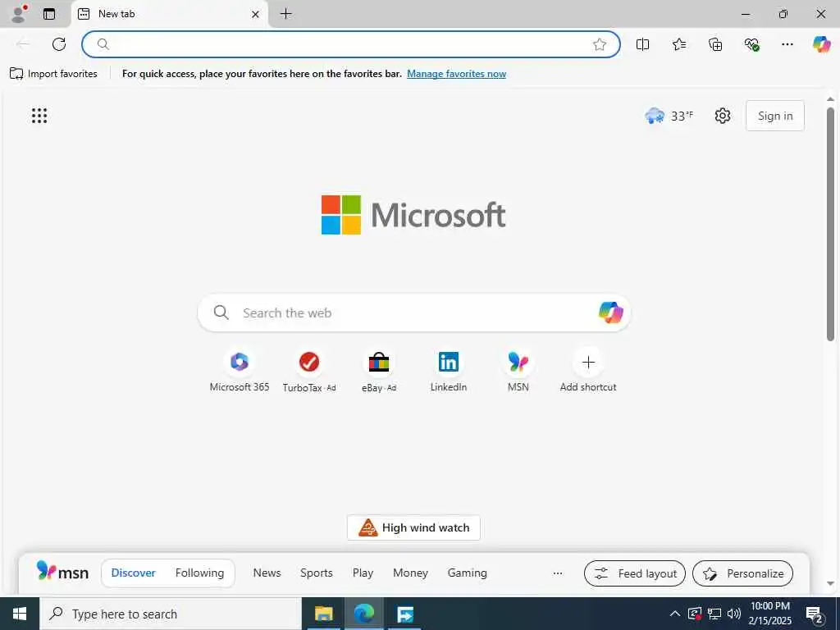The image size is (840, 630).
Task: View the 33°F weather widget
Action: pyautogui.click(x=669, y=116)
